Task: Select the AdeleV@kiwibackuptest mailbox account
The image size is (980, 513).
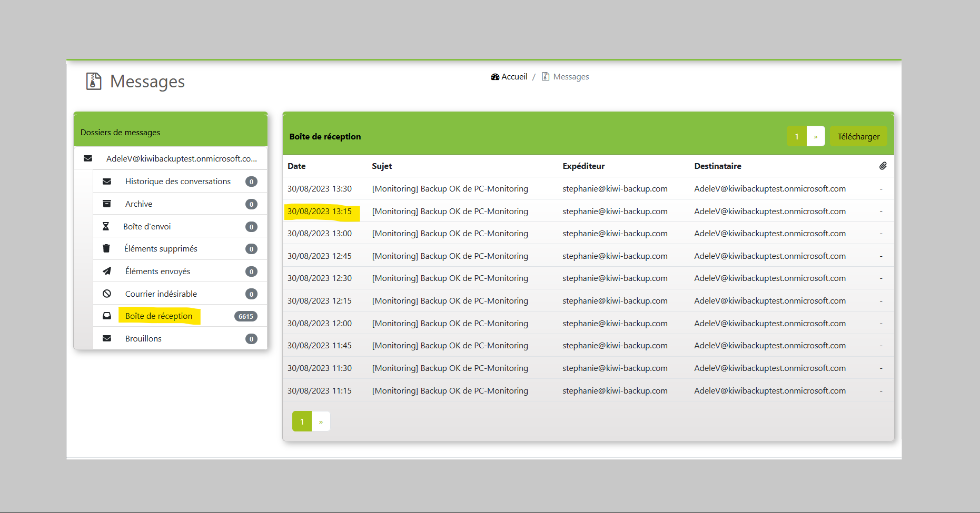Action: [x=171, y=158]
